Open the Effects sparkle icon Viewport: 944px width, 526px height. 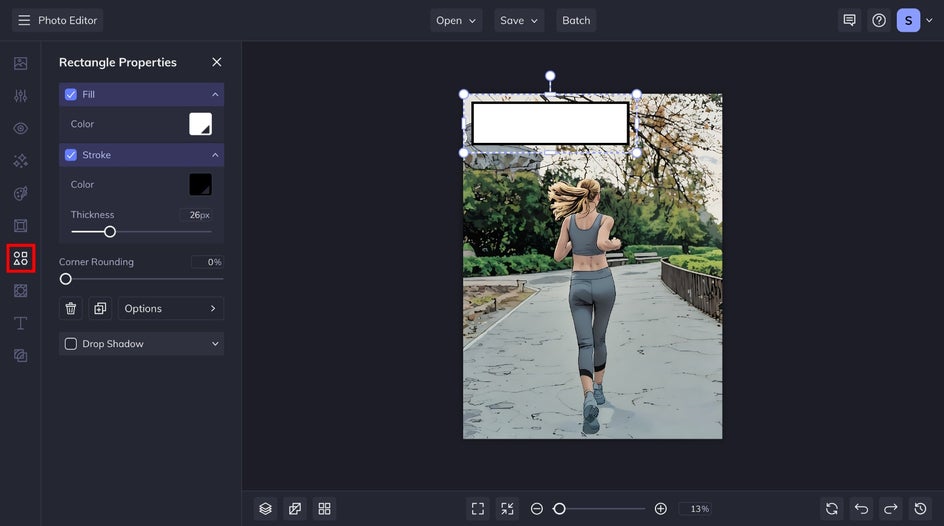20,161
